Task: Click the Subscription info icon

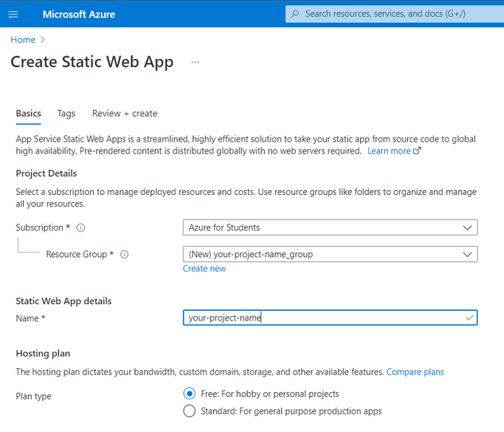Action: pos(81,228)
